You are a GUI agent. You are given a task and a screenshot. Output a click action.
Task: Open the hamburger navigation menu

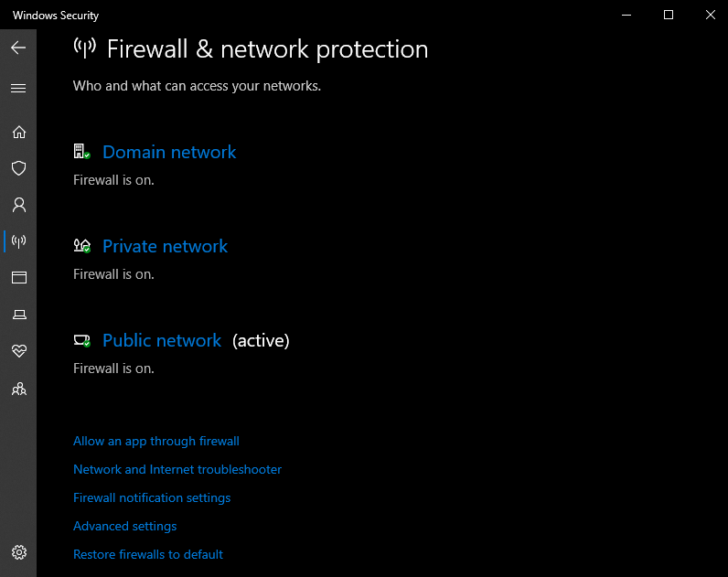pos(18,89)
